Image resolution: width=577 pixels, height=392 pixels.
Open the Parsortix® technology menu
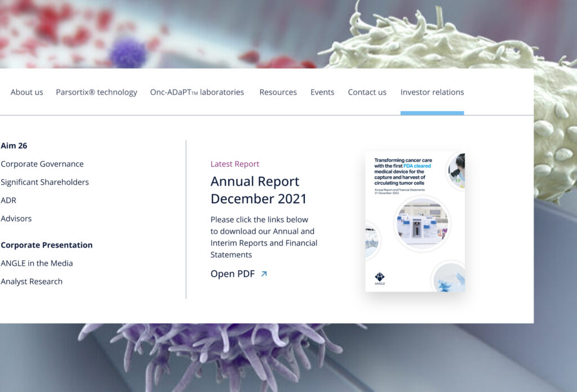pos(96,92)
